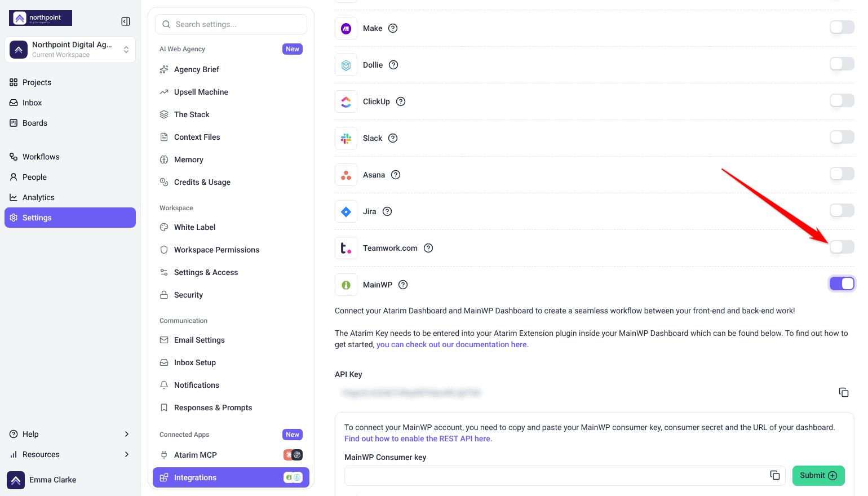Enable the Dollie integration toggle

tap(842, 64)
